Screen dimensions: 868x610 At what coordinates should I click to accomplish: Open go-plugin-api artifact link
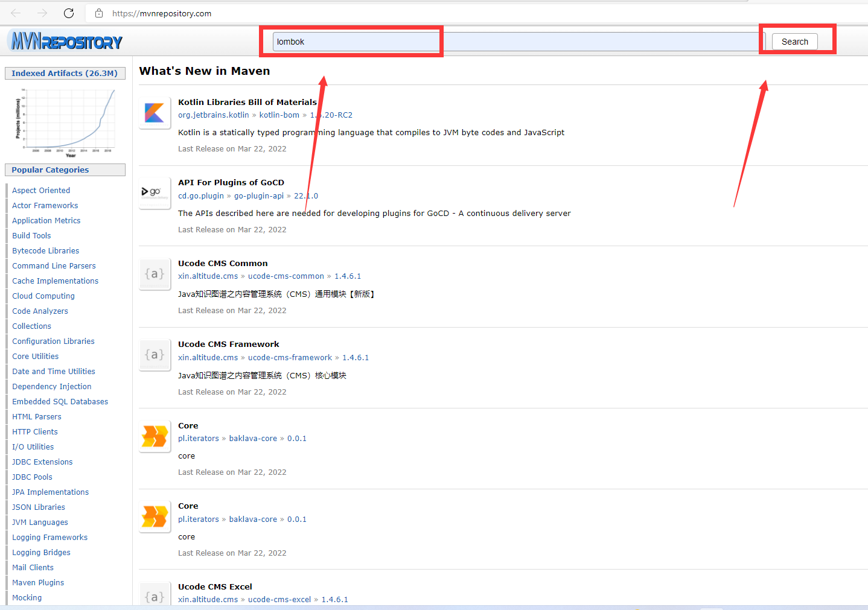[259, 195]
